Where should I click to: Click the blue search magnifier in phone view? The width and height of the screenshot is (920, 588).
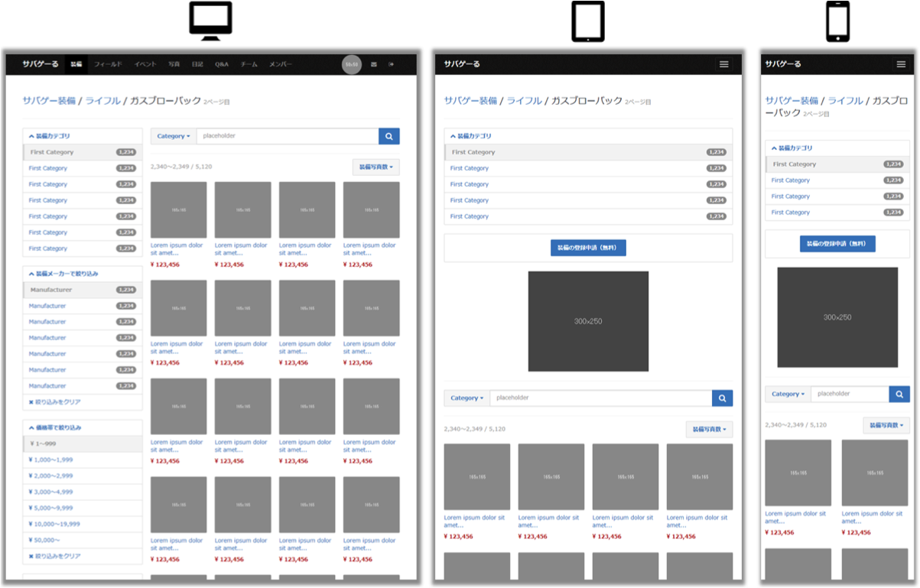coord(899,394)
